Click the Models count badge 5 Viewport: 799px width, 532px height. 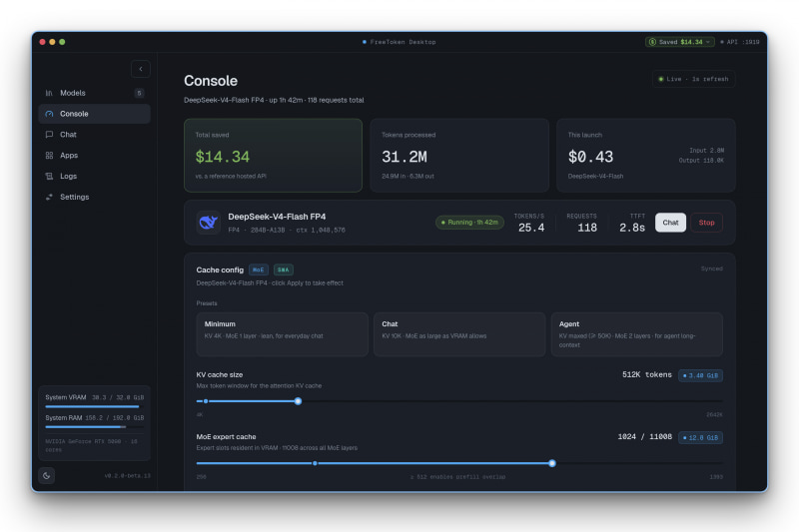(139, 93)
